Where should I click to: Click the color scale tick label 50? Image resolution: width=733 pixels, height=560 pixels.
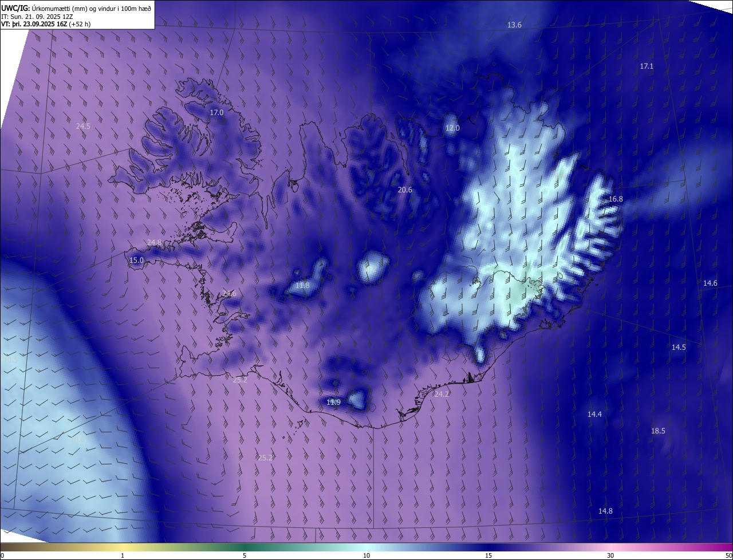coord(728,555)
